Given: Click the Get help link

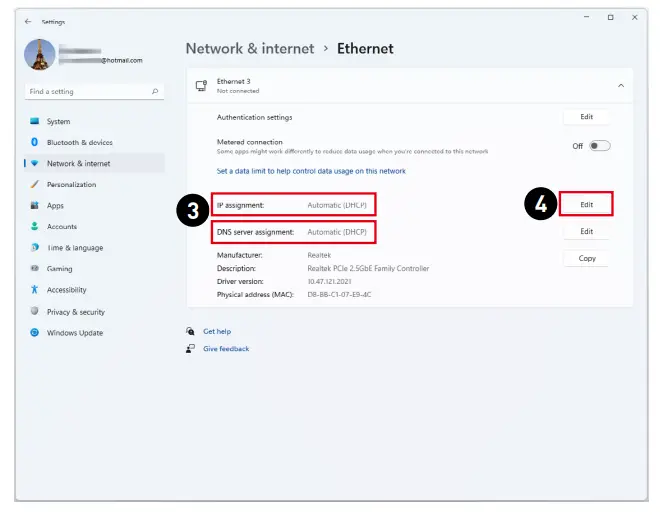Looking at the screenshot, I should point(217,331).
